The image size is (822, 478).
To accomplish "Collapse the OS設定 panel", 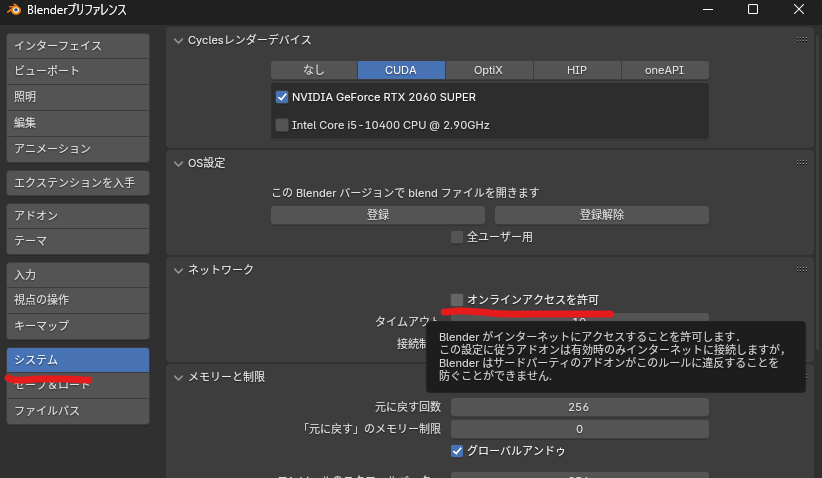I will click(178, 164).
